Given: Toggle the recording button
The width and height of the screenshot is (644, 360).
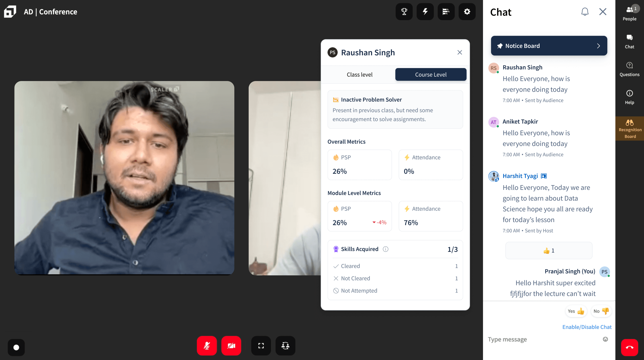Looking at the screenshot, I should pos(16,347).
